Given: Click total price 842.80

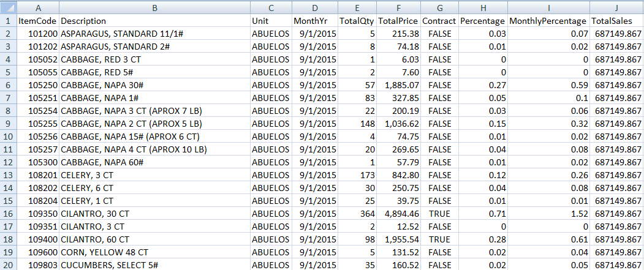Looking at the screenshot, I should pyautogui.click(x=399, y=175).
